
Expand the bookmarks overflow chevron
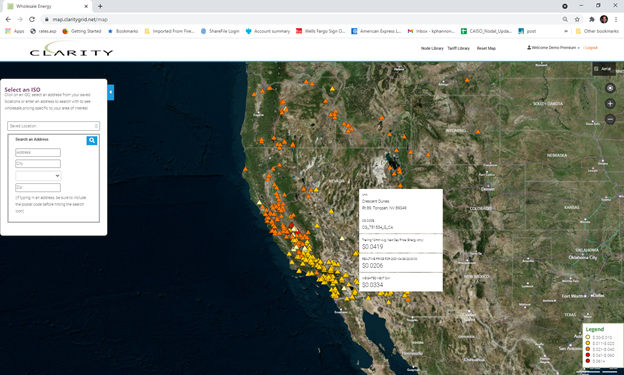[566, 31]
